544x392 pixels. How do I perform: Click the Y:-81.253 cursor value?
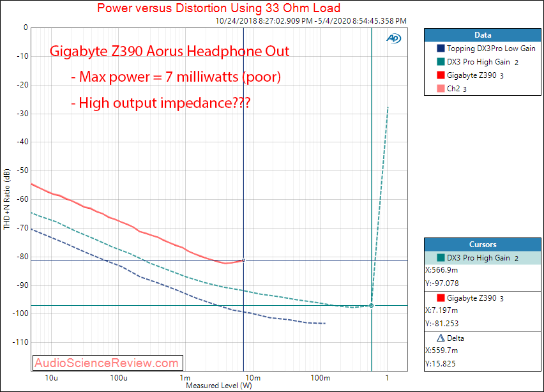click(x=442, y=323)
